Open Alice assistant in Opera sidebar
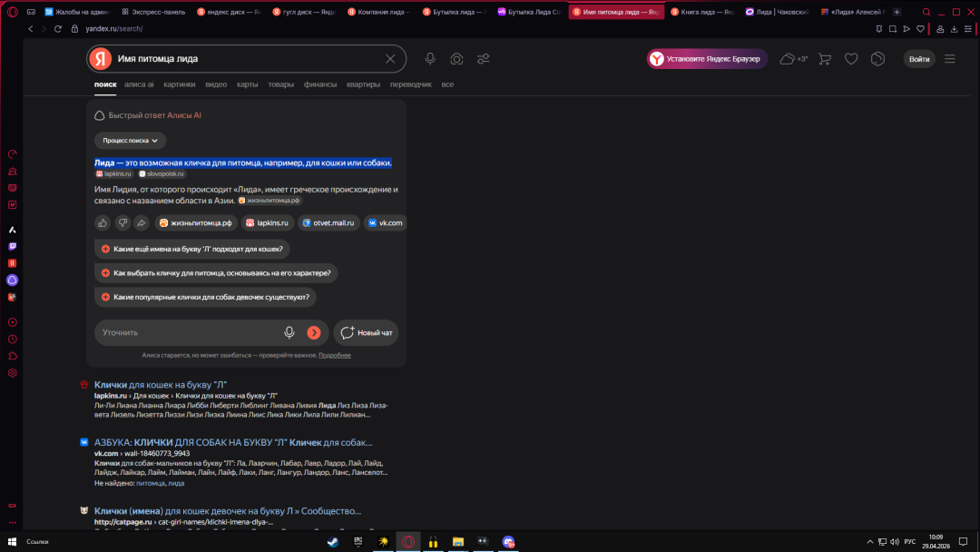Screen dimensions: 980x552 pyautogui.click(x=13, y=280)
